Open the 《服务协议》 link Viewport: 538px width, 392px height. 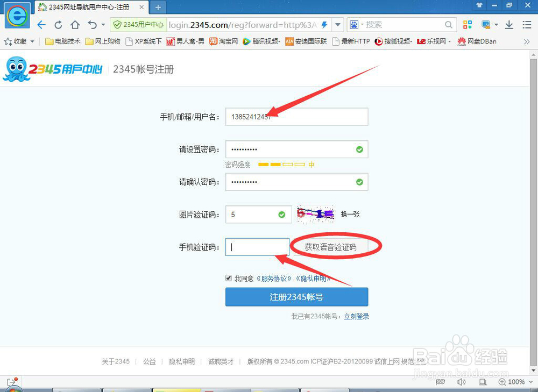[x=274, y=279]
